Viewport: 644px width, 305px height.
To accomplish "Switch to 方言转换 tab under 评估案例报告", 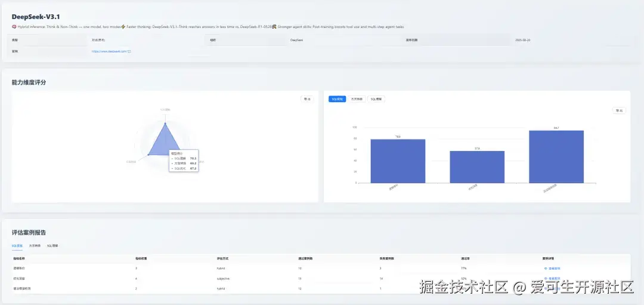I will (35, 246).
